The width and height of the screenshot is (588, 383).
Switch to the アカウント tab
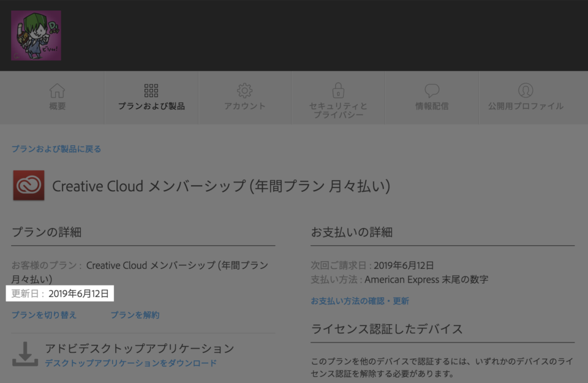(x=244, y=97)
